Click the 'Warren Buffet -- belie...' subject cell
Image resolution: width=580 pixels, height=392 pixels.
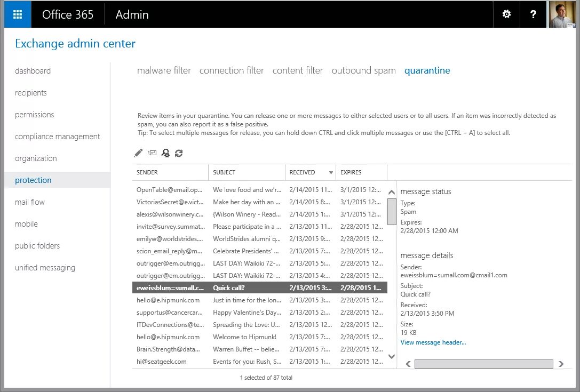(246, 349)
